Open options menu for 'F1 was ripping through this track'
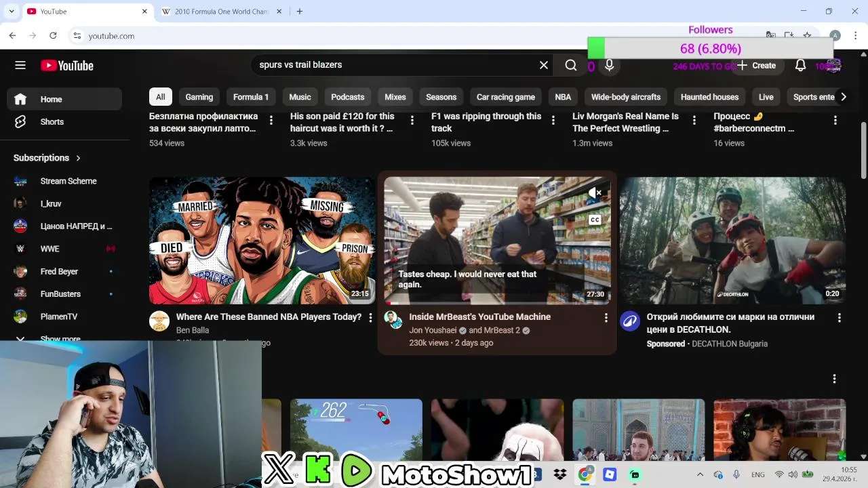Viewport: 868px width, 488px height. coord(553,120)
